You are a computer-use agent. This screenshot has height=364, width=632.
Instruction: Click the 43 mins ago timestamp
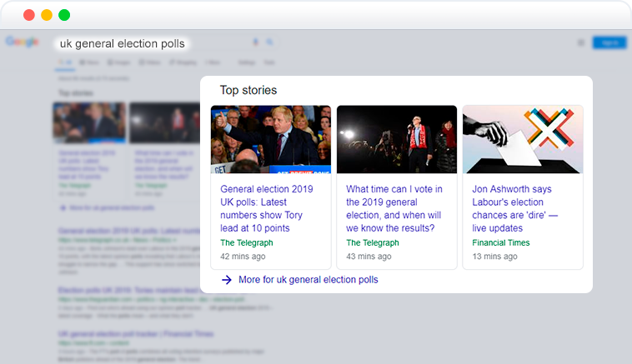tap(369, 257)
